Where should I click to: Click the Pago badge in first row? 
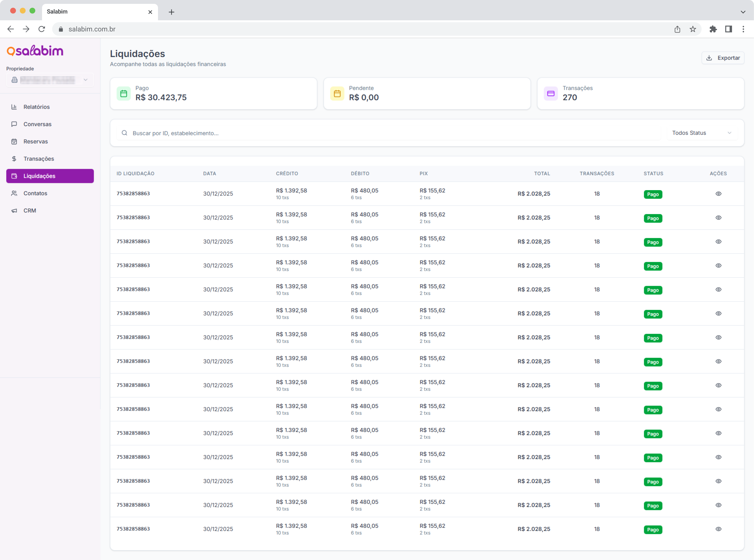pos(653,194)
